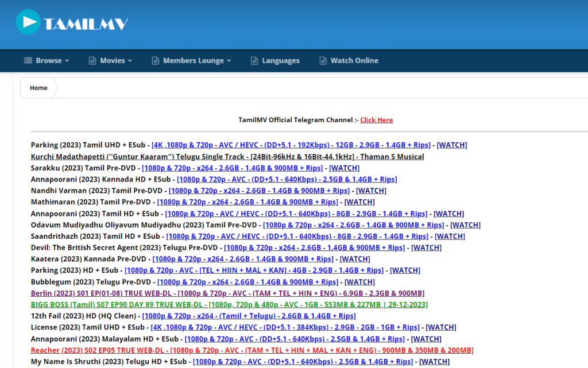Open Parking HD multi-language download link

pyautogui.click(x=254, y=270)
